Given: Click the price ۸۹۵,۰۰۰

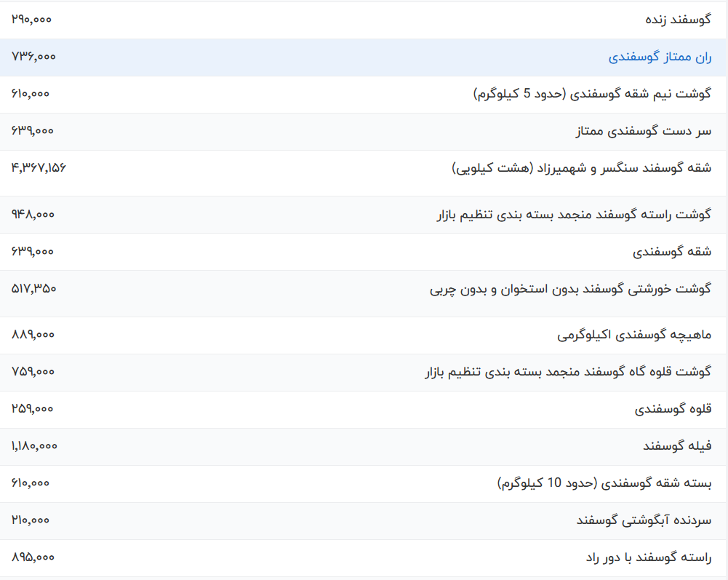Looking at the screenshot, I should tap(33, 557).
